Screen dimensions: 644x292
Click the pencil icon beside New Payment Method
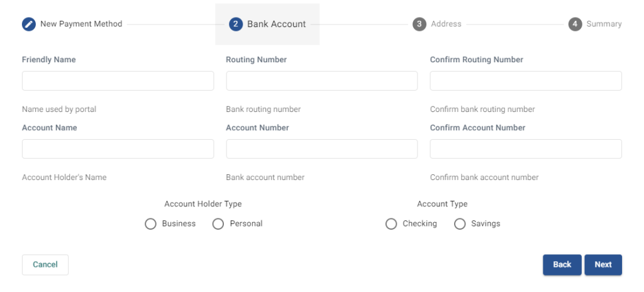[x=29, y=25]
